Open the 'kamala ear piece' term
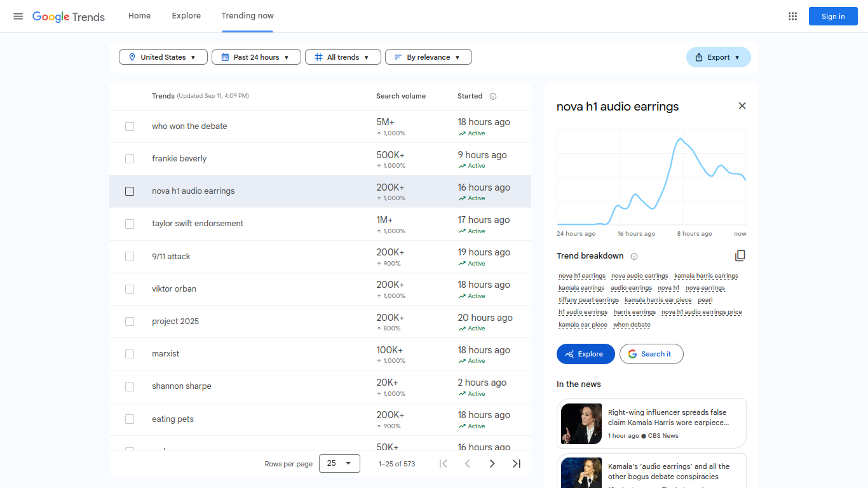The height and width of the screenshot is (488, 868). [583, 325]
